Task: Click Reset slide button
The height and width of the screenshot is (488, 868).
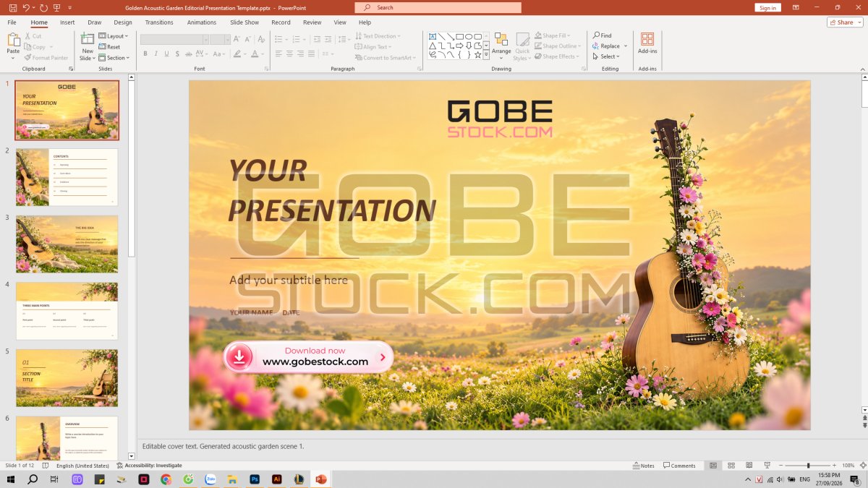Action: [109, 47]
